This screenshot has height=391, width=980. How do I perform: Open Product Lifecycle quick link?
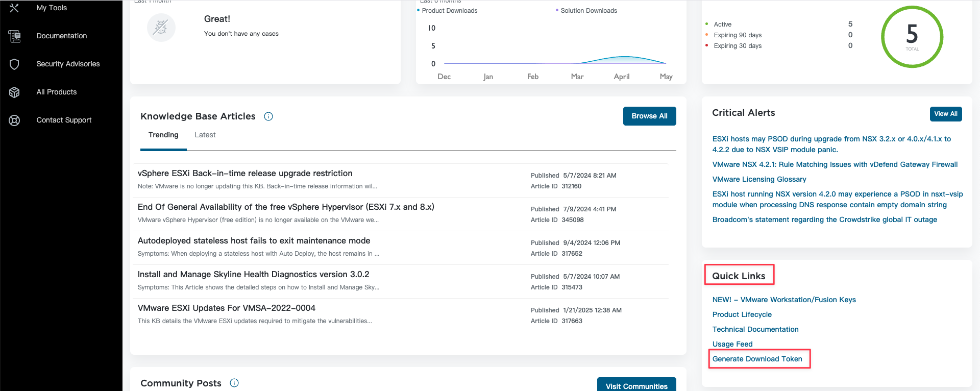click(742, 314)
